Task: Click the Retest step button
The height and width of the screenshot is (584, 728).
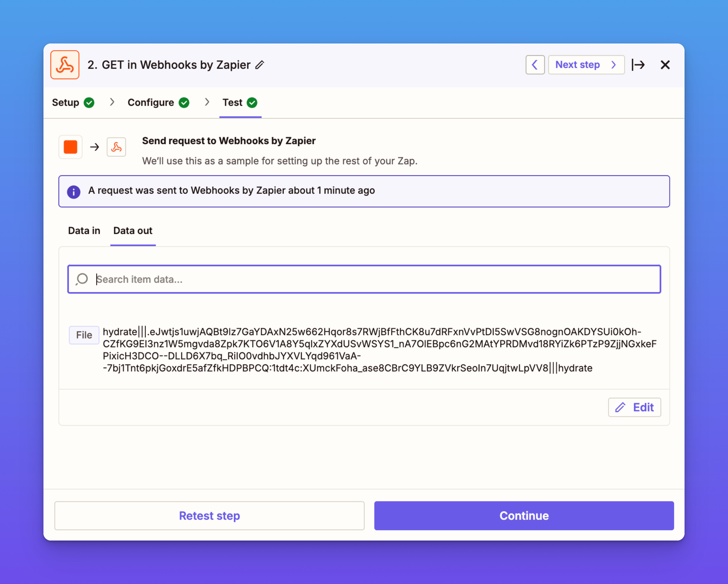Action: click(x=209, y=516)
